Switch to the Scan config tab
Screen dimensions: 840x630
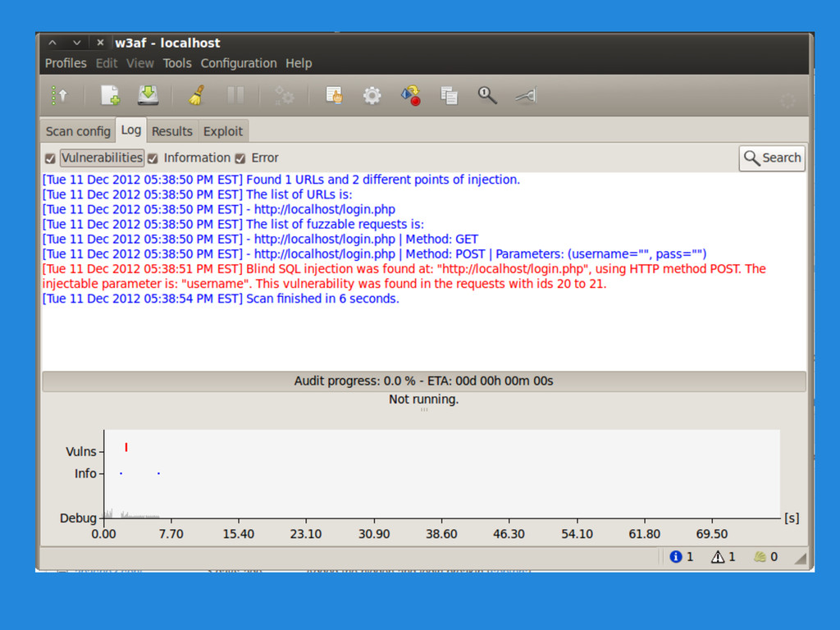(78, 131)
